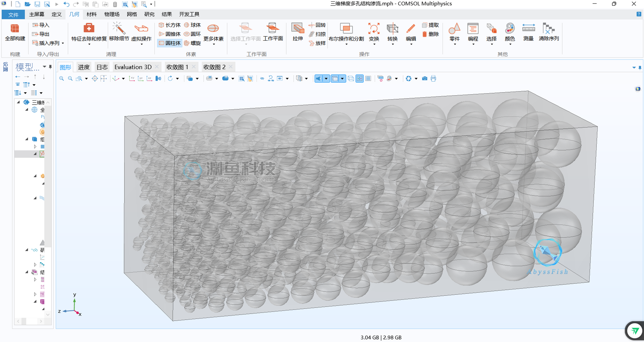
Task: Add a 圆环 torus primitive
Action: tap(193, 34)
